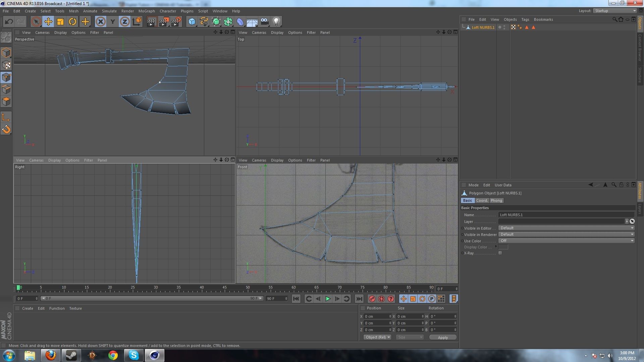Screen dimensions: 644x362
Task: Enable the X-Ray checkbox
Action: [x=500, y=253]
